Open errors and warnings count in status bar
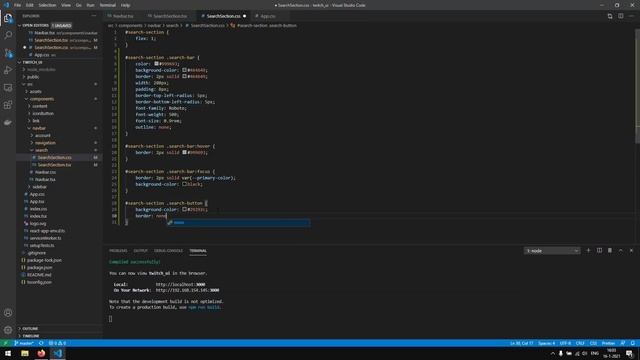Viewport: 640px width, 360px height. point(57,343)
